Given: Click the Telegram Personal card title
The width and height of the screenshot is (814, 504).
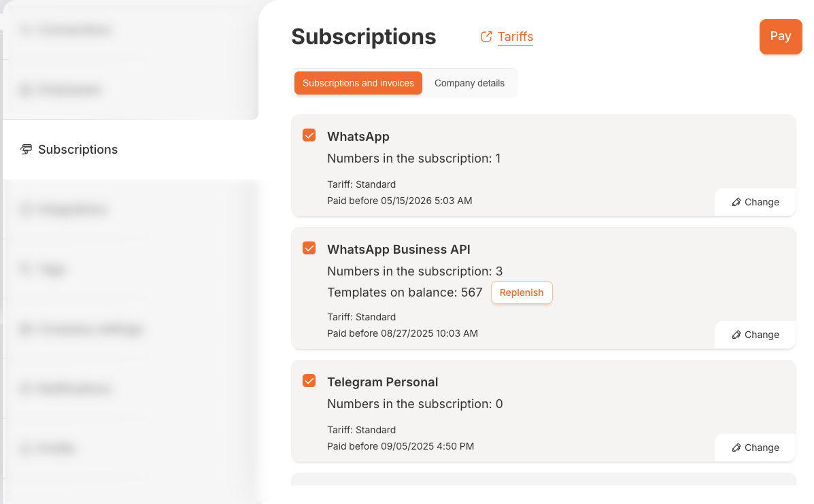Looking at the screenshot, I should tap(383, 382).
